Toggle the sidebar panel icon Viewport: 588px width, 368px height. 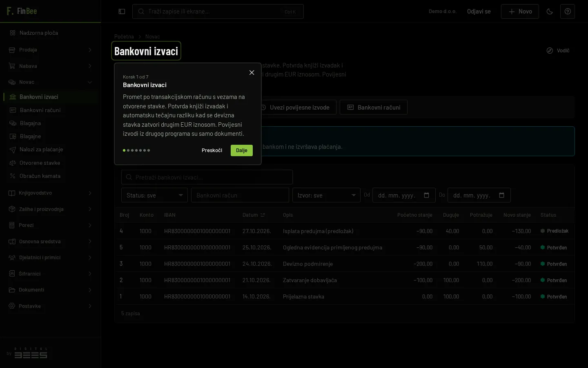[x=122, y=11]
